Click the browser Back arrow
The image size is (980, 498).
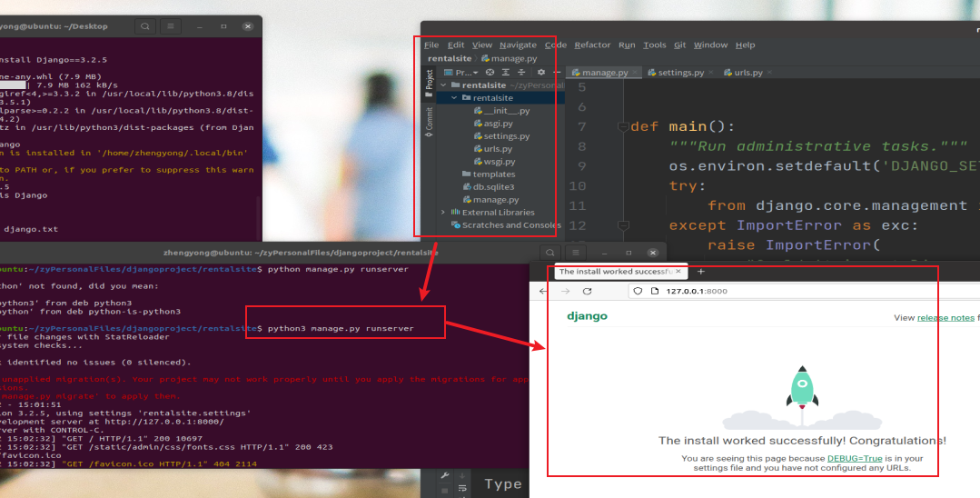543,292
